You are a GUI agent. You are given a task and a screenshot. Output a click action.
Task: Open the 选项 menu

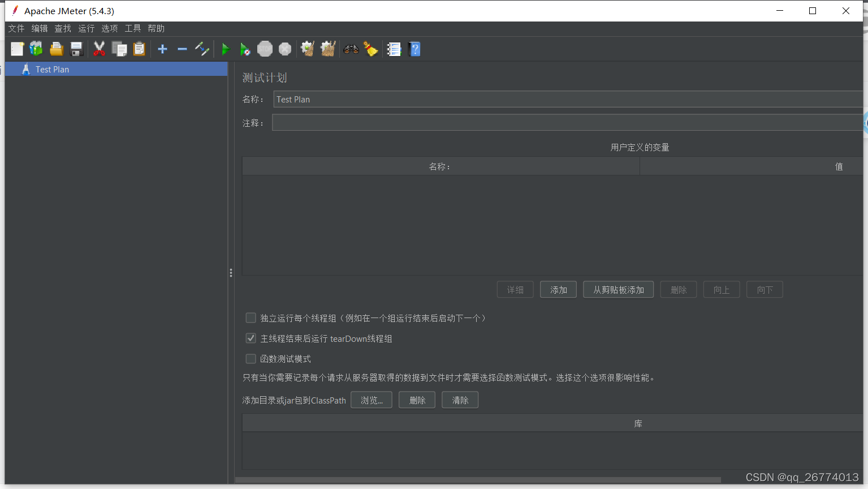coord(110,28)
